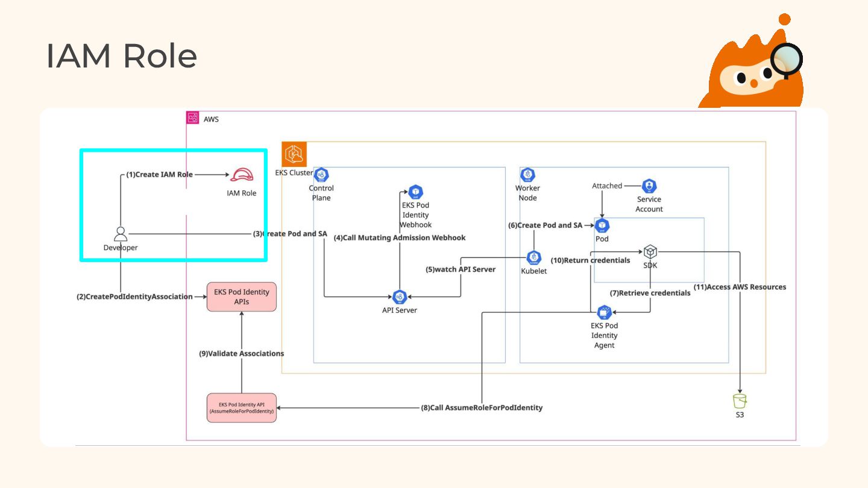868x488 pixels.
Task: Select the Service Account icon
Action: coord(649,186)
